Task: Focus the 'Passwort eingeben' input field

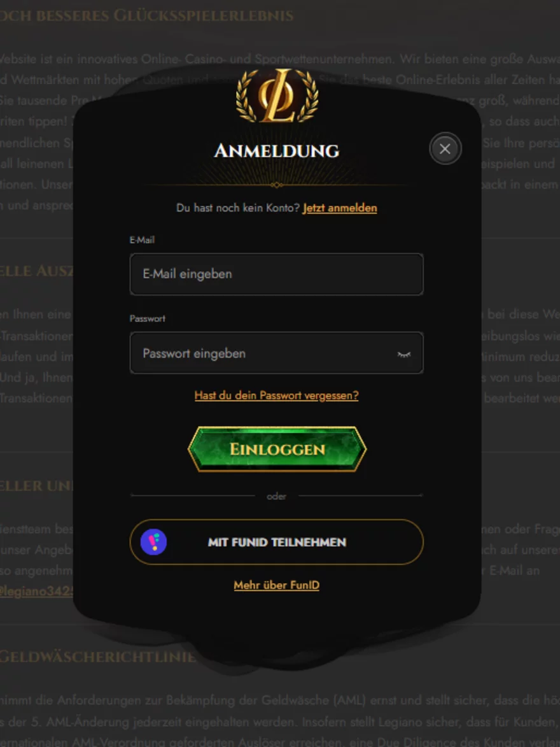Action: pyautogui.click(x=276, y=353)
